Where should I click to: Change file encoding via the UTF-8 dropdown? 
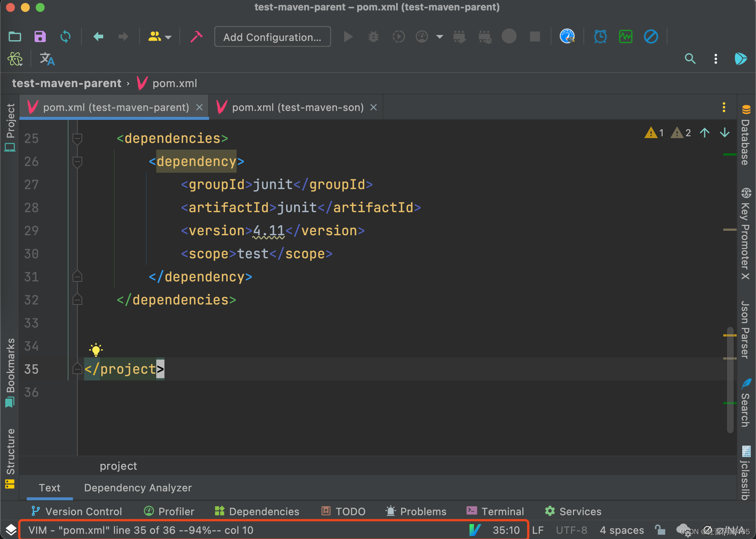coord(572,530)
